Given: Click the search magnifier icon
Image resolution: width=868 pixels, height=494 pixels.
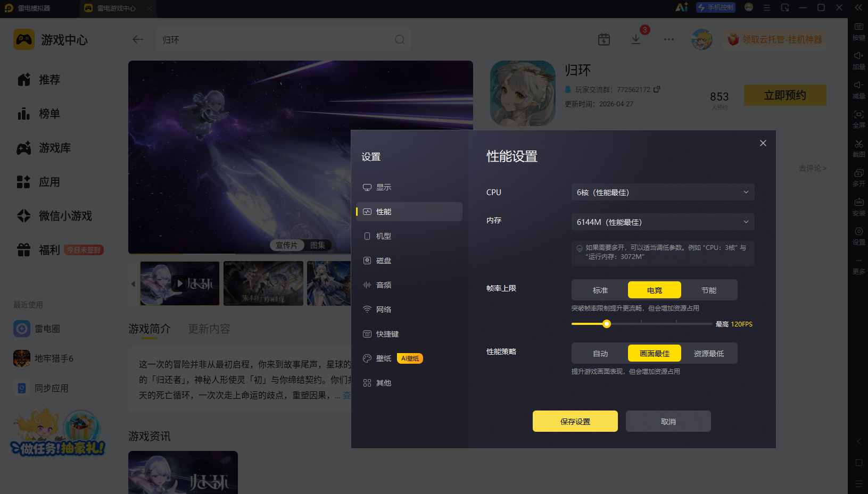Looking at the screenshot, I should pos(400,39).
